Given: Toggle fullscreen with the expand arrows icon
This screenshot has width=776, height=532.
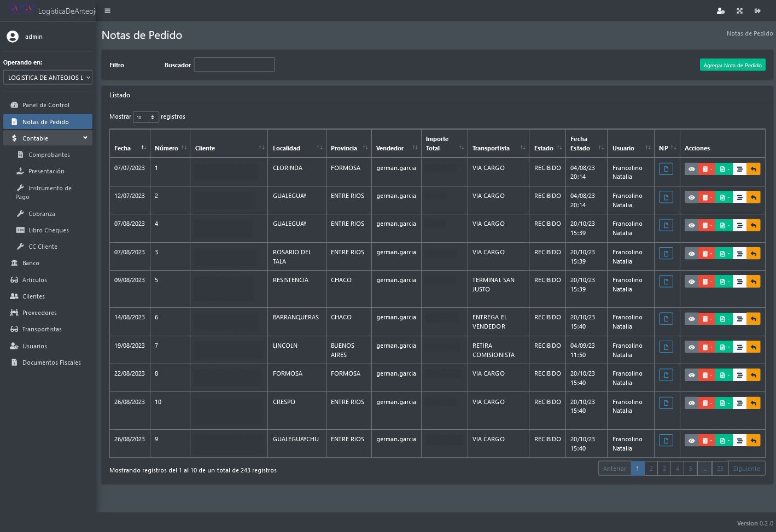Looking at the screenshot, I should pyautogui.click(x=739, y=11).
